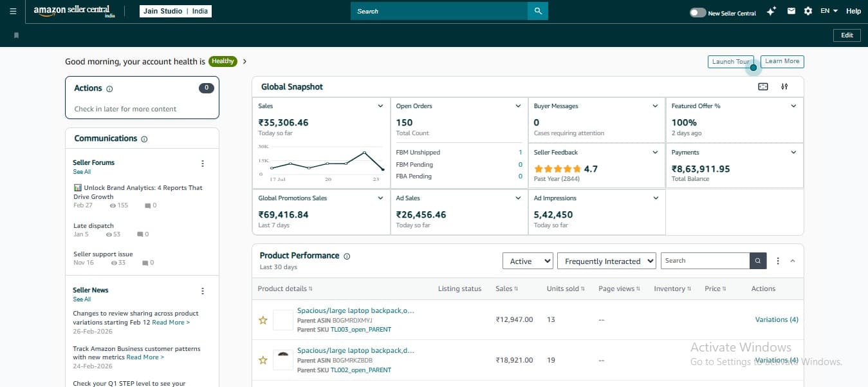Click the Healthy account status badge
The image size is (868, 387).
click(223, 61)
